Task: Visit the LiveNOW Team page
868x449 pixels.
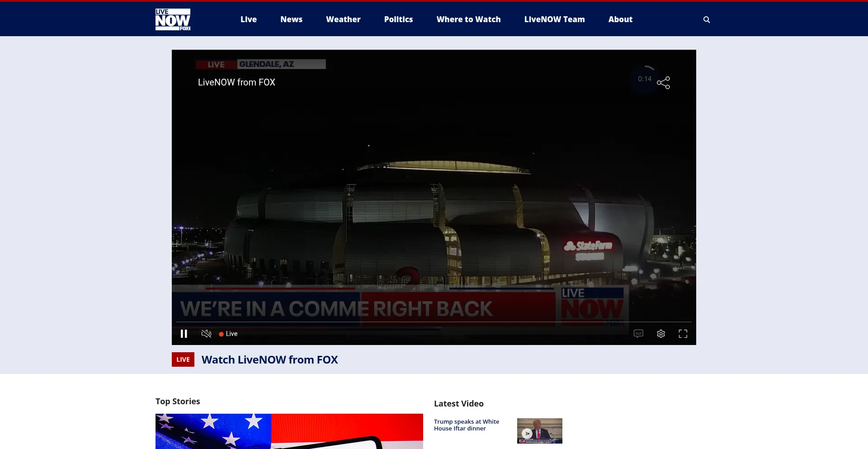Action: tap(554, 19)
